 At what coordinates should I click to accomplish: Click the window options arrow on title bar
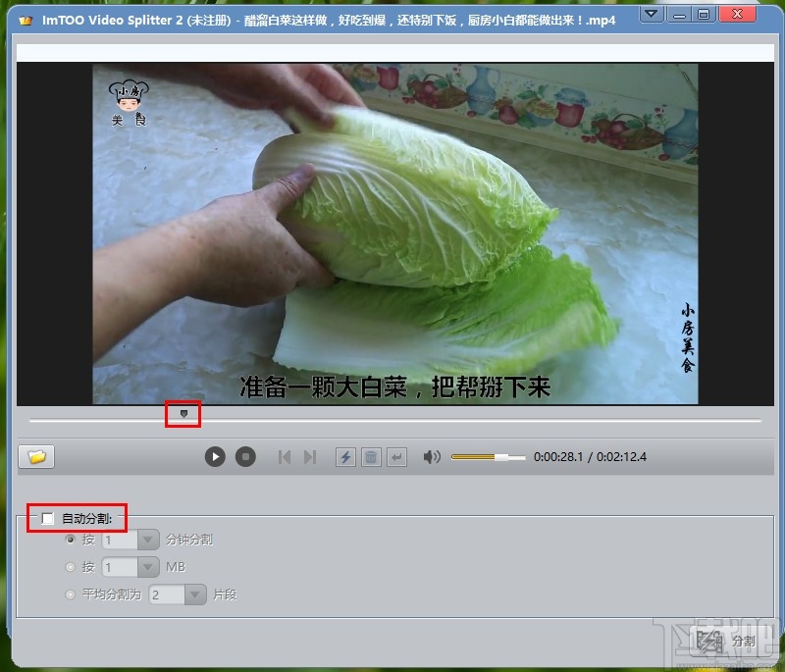point(651,14)
